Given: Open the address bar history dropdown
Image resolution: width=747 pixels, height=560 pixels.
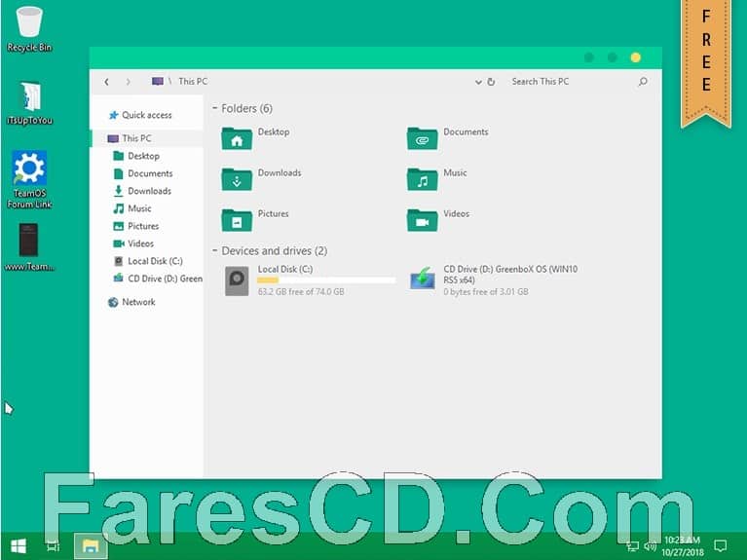Looking at the screenshot, I should coord(478,82).
